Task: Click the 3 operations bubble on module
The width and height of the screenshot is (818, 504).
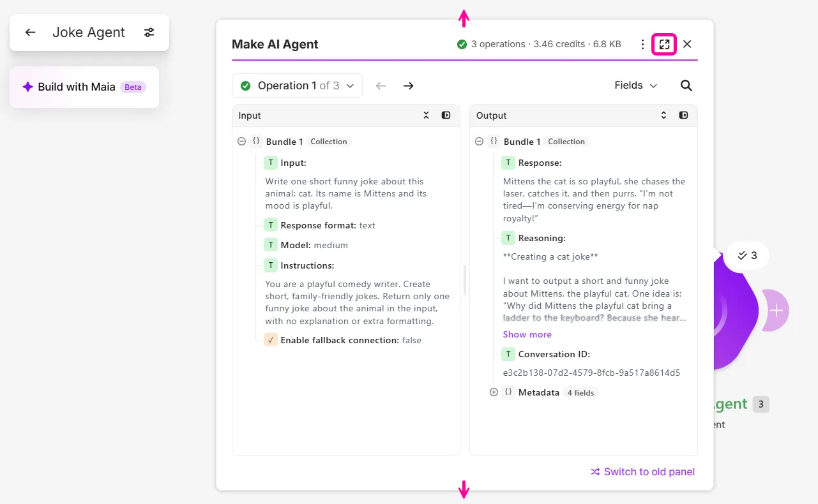Action: (747, 255)
